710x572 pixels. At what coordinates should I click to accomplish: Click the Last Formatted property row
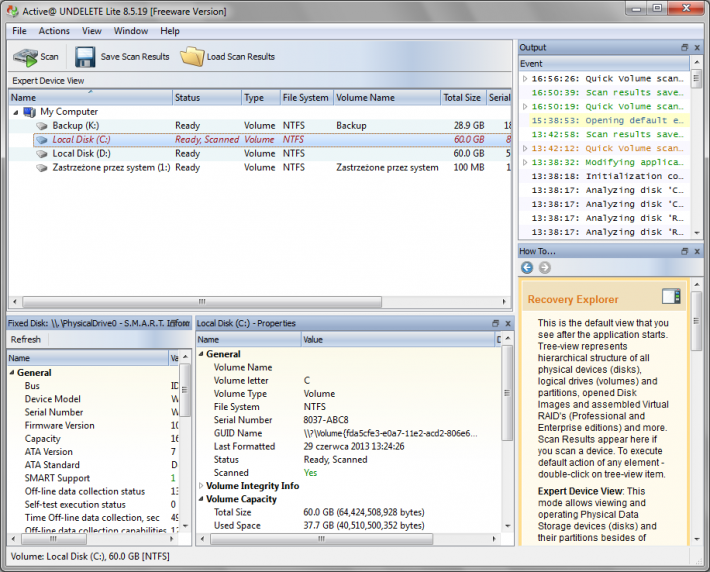coord(349,447)
